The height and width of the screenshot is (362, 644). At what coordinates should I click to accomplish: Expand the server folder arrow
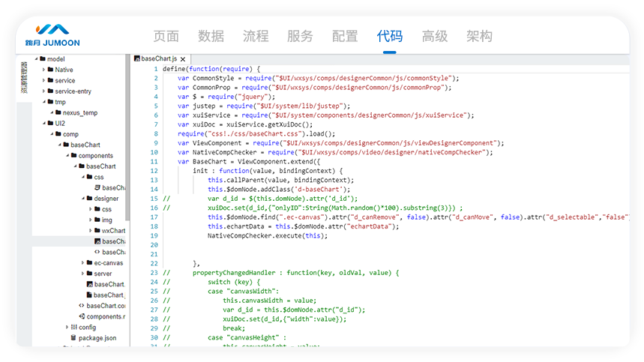(x=83, y=273)
